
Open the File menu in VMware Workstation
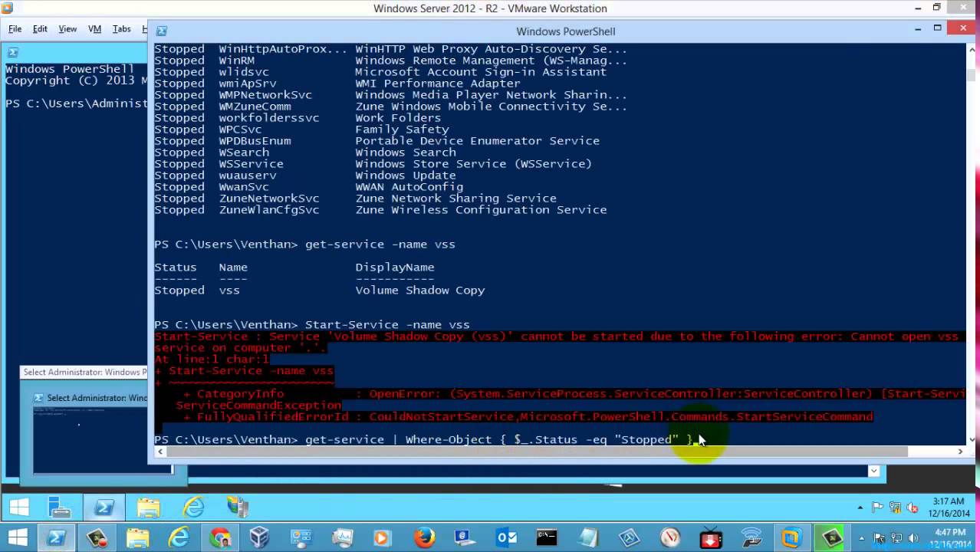pyautogui.click(x=15, y=29)
